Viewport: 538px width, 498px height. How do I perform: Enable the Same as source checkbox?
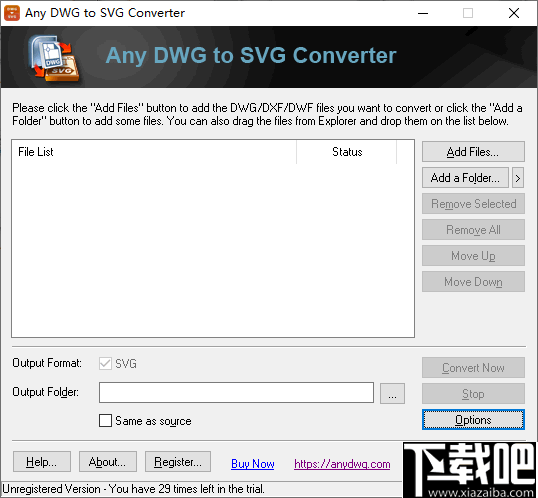105,420
